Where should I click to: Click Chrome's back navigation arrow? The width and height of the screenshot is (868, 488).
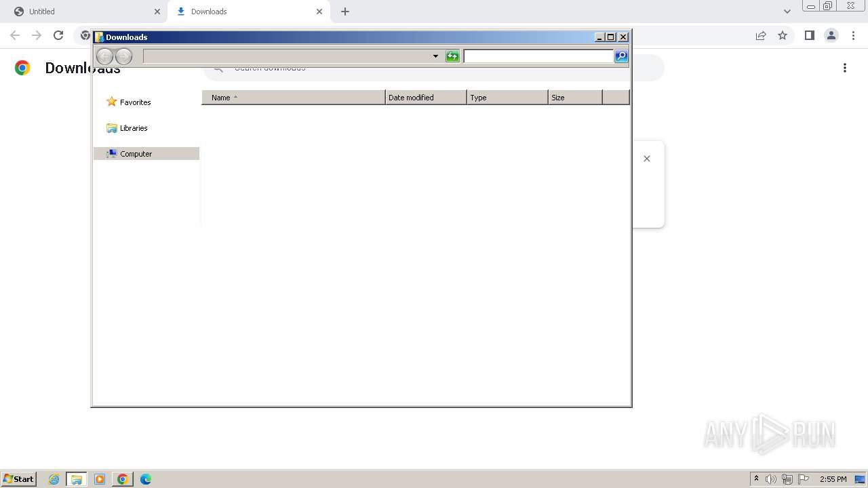coord(15,35)
